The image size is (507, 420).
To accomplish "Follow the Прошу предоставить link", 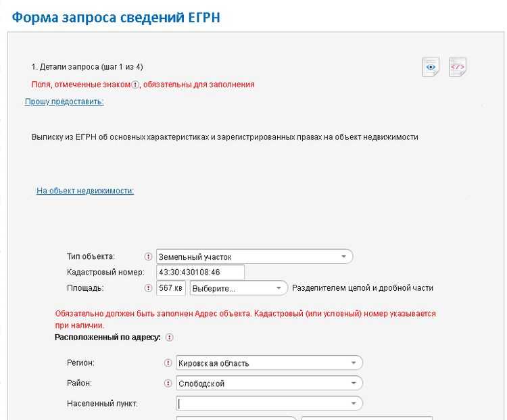I will [x=64, y=101].
